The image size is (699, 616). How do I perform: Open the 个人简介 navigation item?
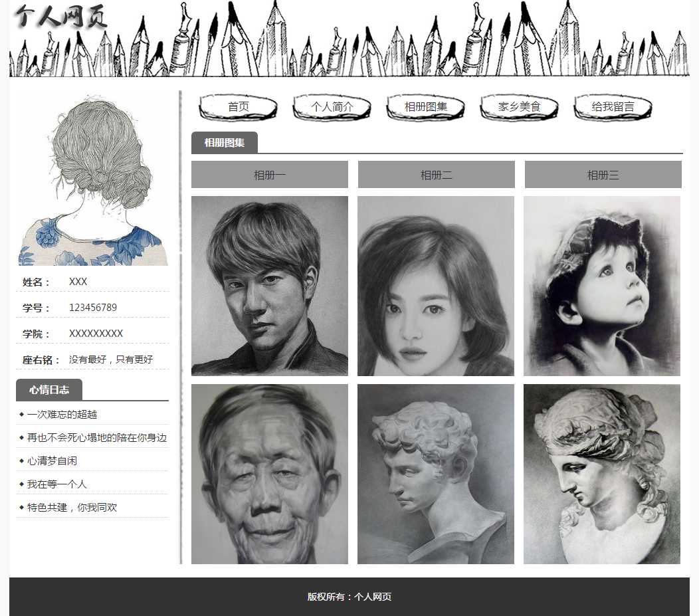pyautogui.click(x=332, y=107)
